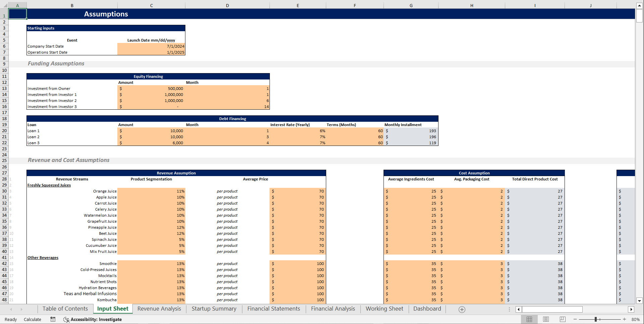This screenshot has width=644, height=324.
Task: Click the previous sheet navigation arrow
Action: point(11,309)
